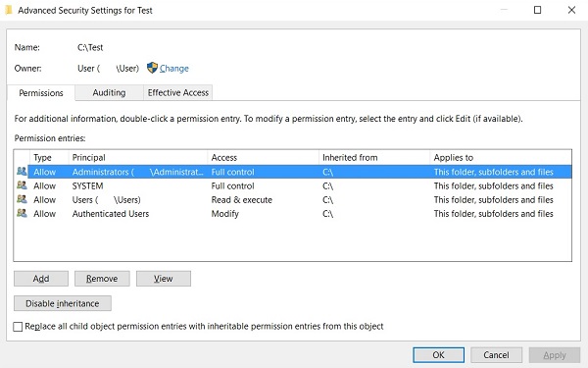Sort by the Type column header
This screenshot has width=588, height=368.
tap(49, 157)
